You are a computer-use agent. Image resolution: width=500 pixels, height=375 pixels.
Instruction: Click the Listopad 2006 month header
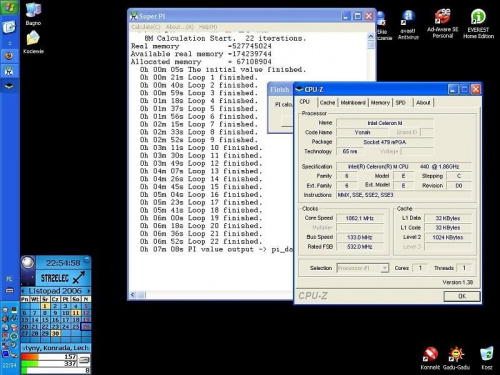tap(55, 291)
